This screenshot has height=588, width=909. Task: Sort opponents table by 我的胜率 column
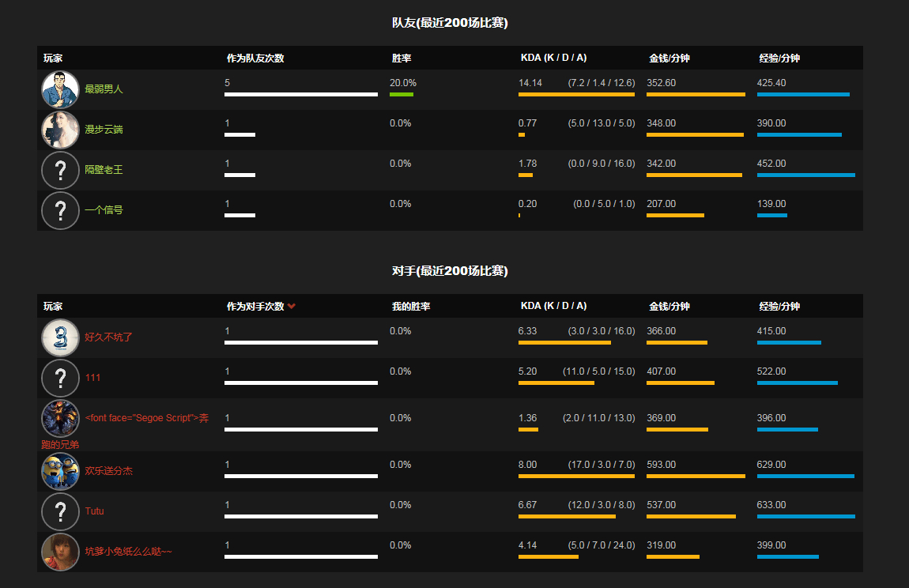(410, 307)
